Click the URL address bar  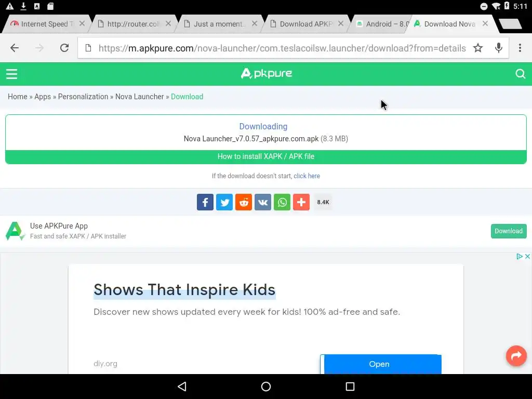(x=282, y=48)
